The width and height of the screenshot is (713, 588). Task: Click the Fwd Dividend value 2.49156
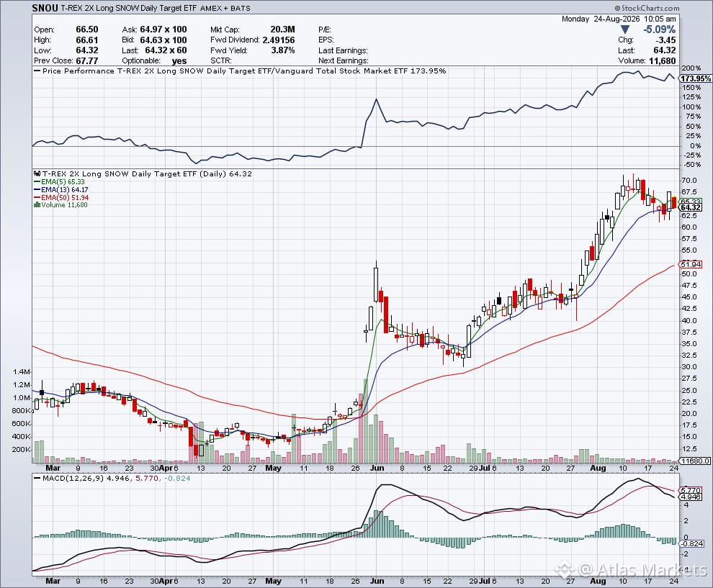coord(278,40)
